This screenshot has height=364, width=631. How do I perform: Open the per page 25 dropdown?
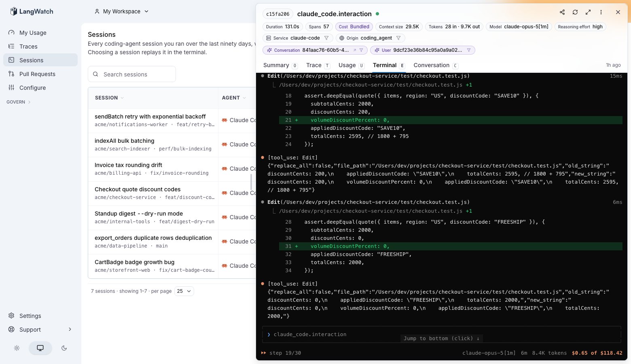184,291
